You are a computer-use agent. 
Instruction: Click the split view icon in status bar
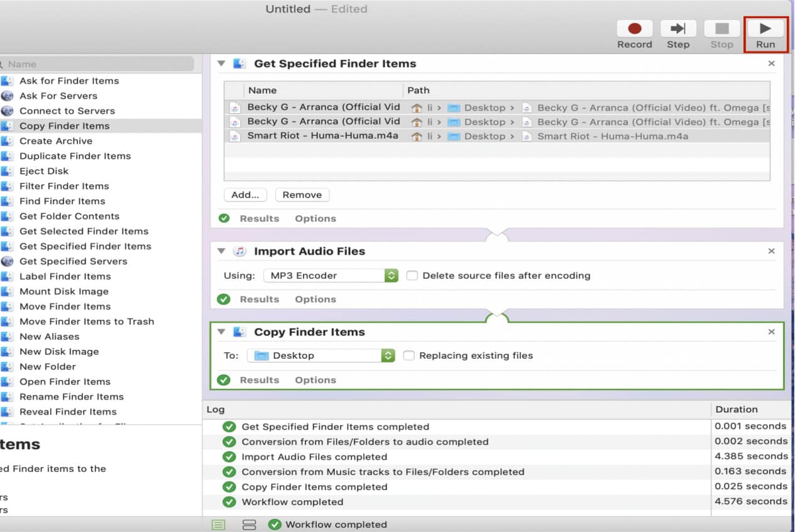coord(249,524)
